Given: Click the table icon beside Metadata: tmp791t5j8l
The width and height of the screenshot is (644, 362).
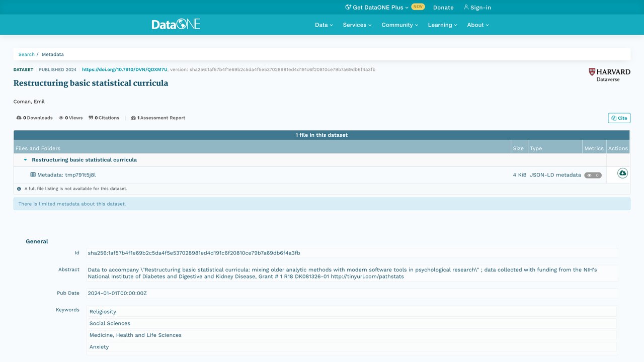Looking at the screenshot, I should tap(33, 175).
